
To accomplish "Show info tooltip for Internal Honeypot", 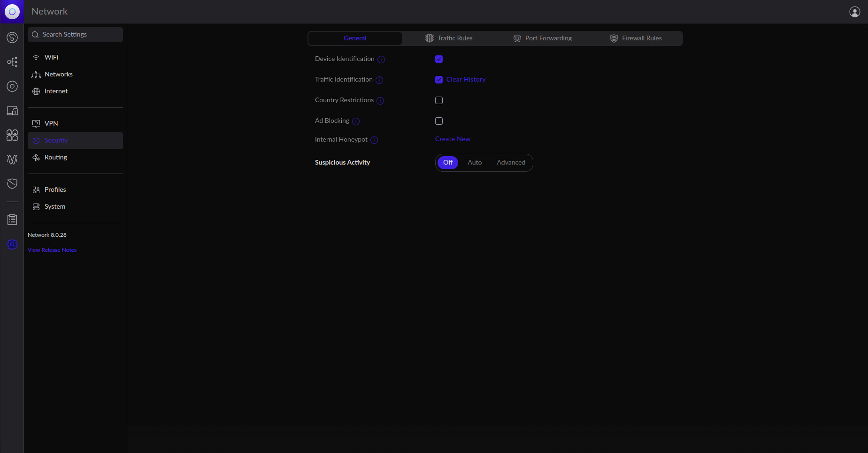I will [x=374, y=140].
